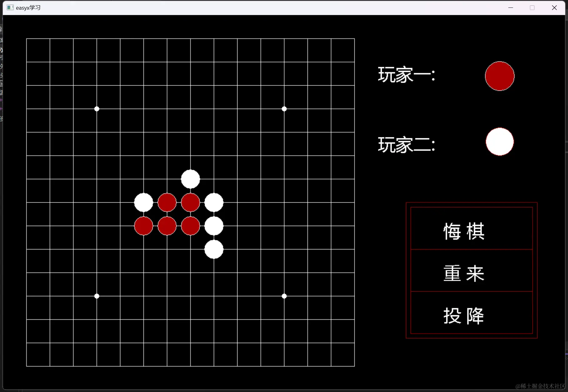Click the top-right star point on the board
Image resolution: width=568 pixels, height=392 pixels.
click(x=284, y=109)
